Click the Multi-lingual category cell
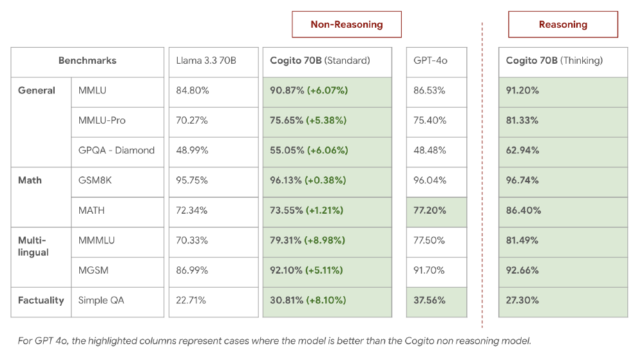The width and height of the screenshot is (644, 356). point(33,246)
